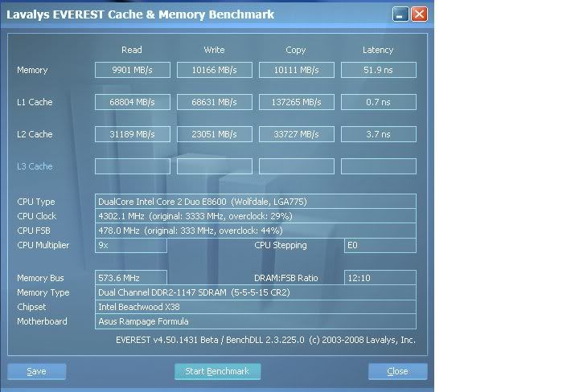Click the CPU Stepping label
The image size is (579, 392).
pyautogui.click(x=281, y=245)
